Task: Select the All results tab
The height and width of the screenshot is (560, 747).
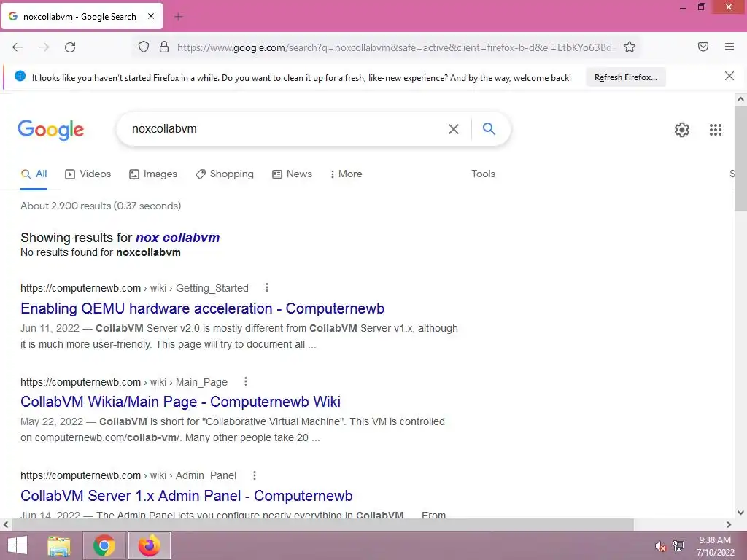Action: coord(34,174)
